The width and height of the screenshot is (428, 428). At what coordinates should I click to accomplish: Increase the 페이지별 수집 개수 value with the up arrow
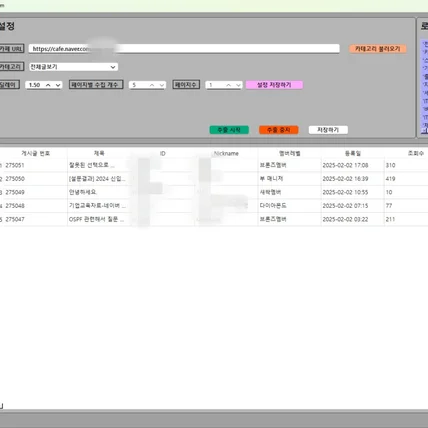click(152, 85)
